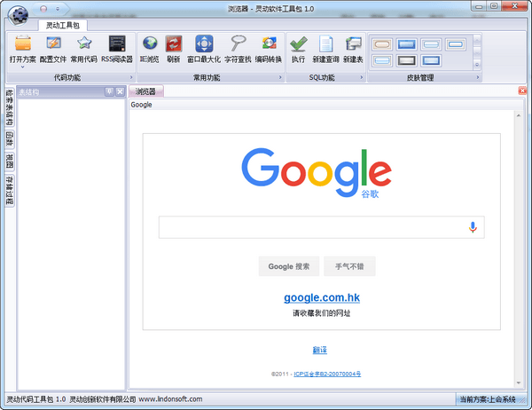Open the 视图 side tab

pyautogui.click(x=10, y=162)
